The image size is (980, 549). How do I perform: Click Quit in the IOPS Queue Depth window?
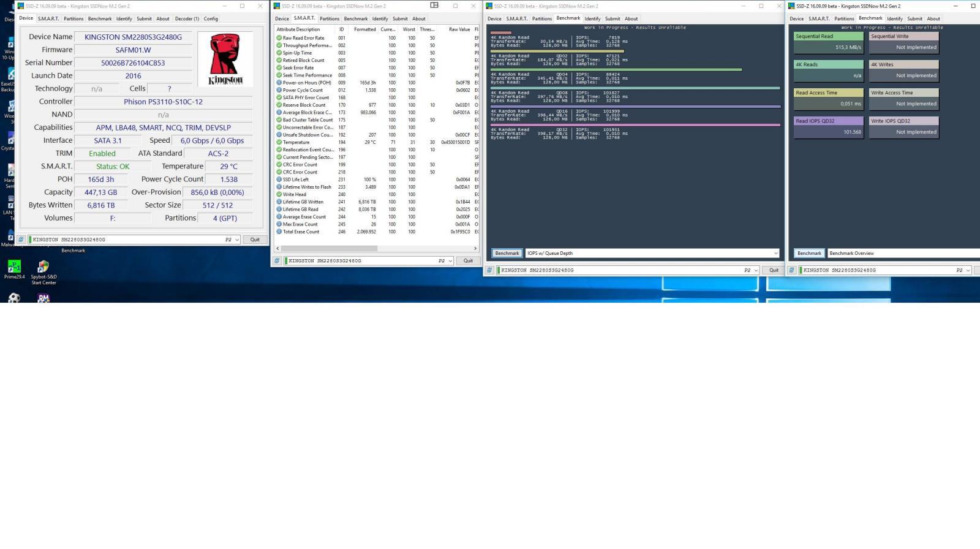774,270
